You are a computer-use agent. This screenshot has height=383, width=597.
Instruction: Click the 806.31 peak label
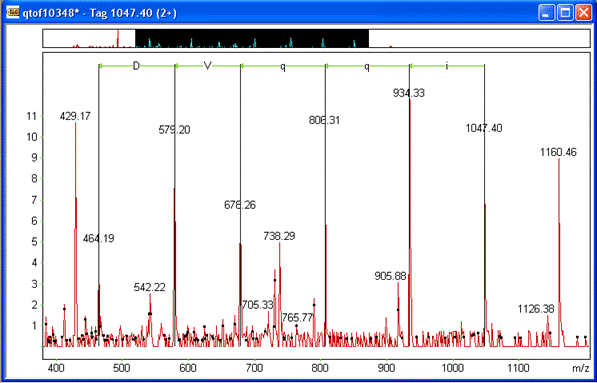[324, 121]
